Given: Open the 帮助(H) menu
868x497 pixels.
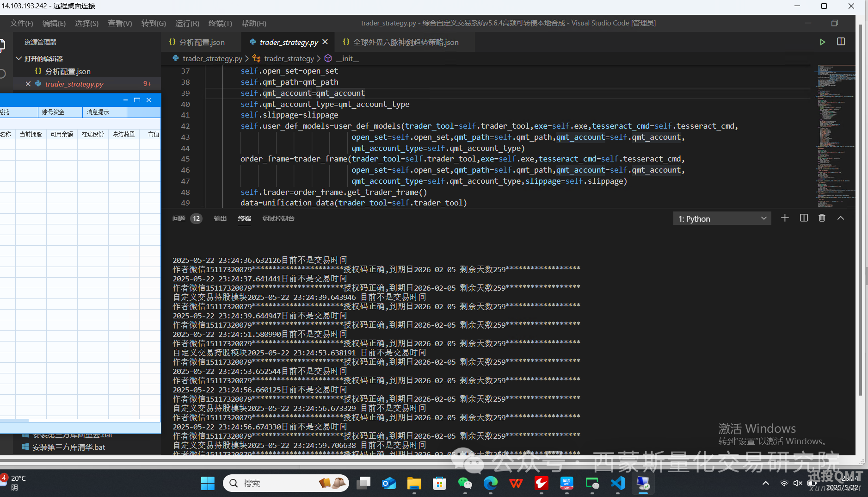Looking at the screenshot, I should [x=253, y=23].
